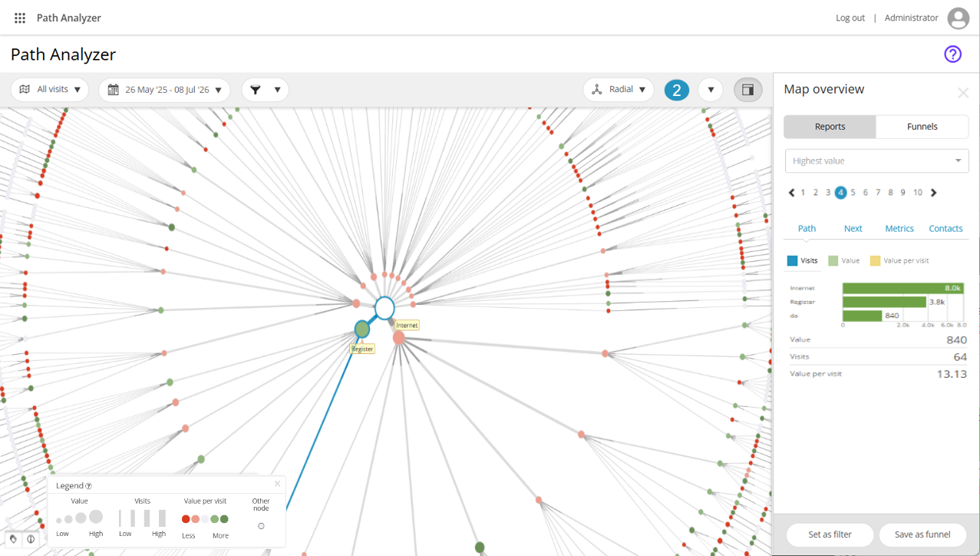Click the Administrator user name

click(x=911, y=18)
